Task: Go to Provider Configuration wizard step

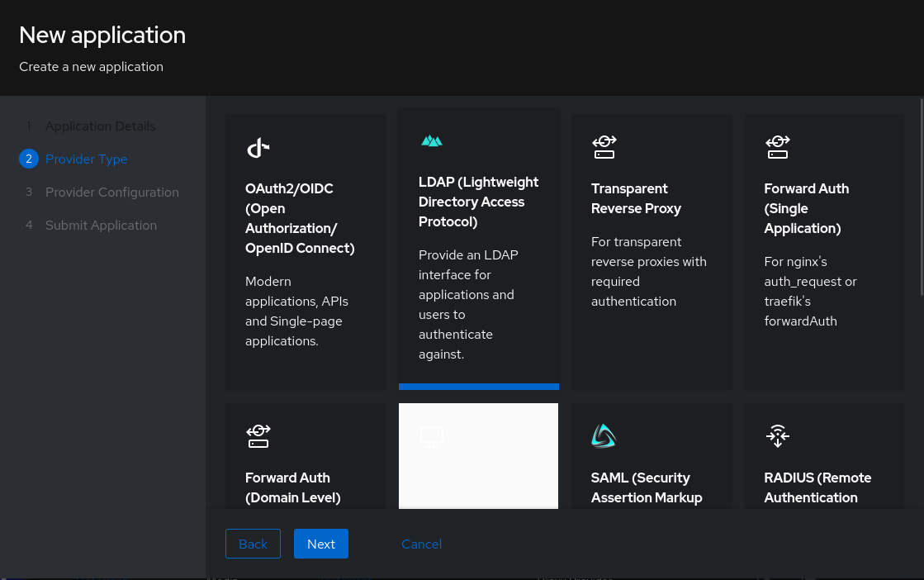Action: 112,193
